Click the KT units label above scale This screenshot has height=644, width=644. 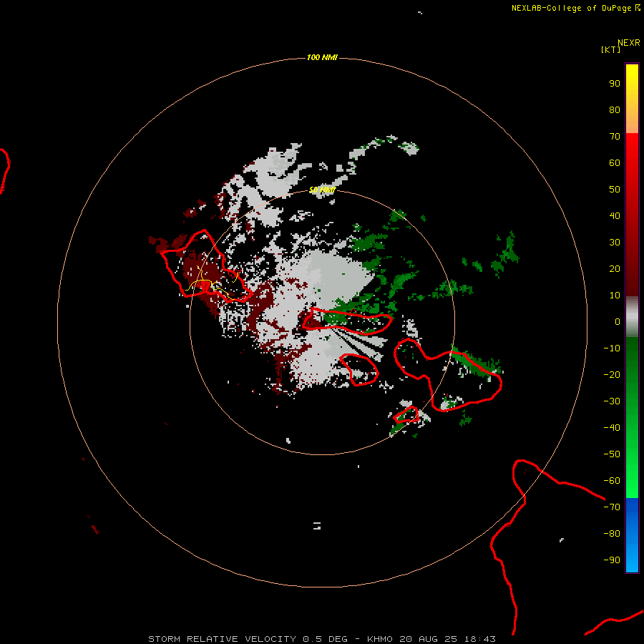(x=610, y=49)
